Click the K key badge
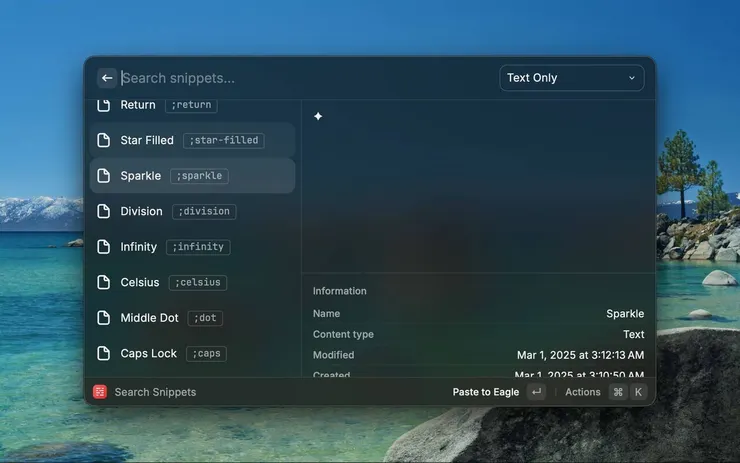This screenshot has height=463, width=740. click(x=638, y=392)
